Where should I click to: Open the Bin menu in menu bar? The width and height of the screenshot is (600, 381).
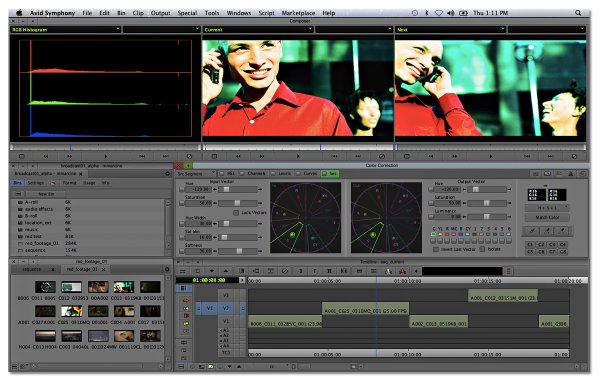click(x=121, y=13)
